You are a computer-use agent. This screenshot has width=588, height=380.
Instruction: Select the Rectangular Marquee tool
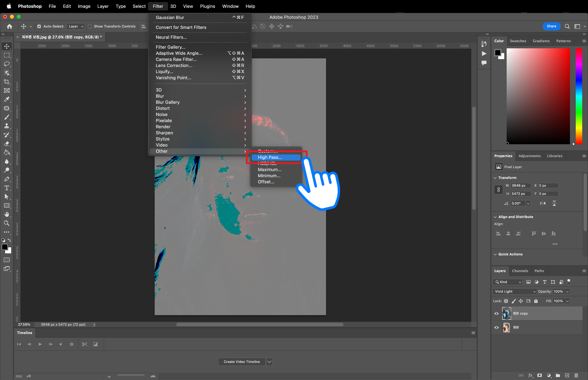click(7, 55)
